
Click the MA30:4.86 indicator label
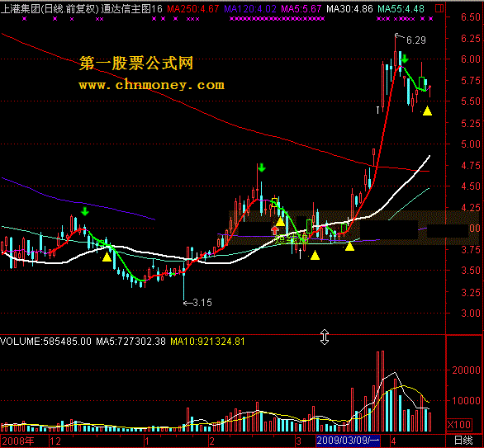(x=349, y=8)
